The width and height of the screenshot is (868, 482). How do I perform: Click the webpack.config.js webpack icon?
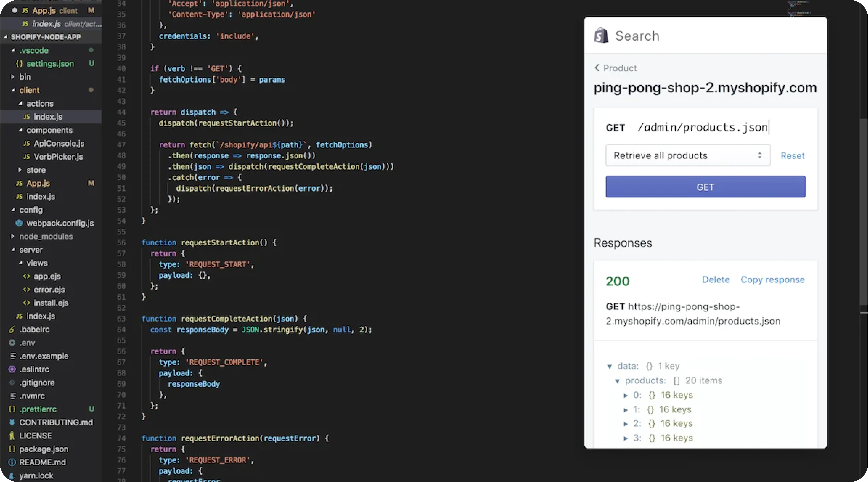pyautogui.click(x=19, y=223)
